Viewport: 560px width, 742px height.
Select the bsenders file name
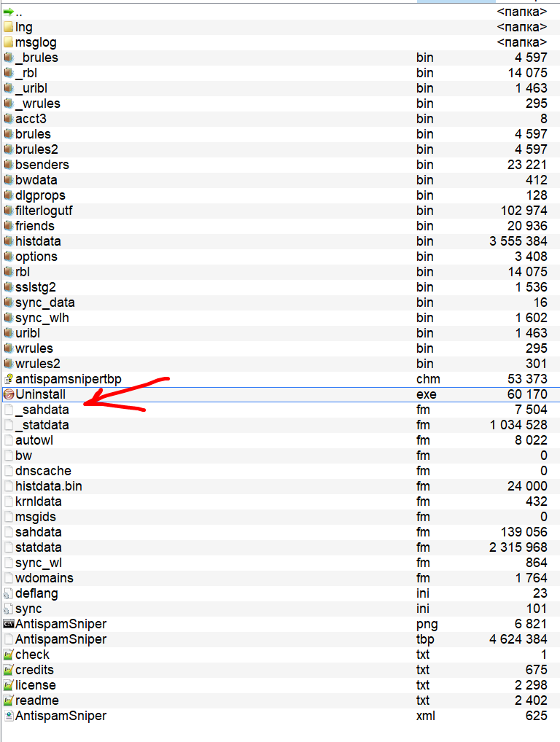(x=42, y=165)
